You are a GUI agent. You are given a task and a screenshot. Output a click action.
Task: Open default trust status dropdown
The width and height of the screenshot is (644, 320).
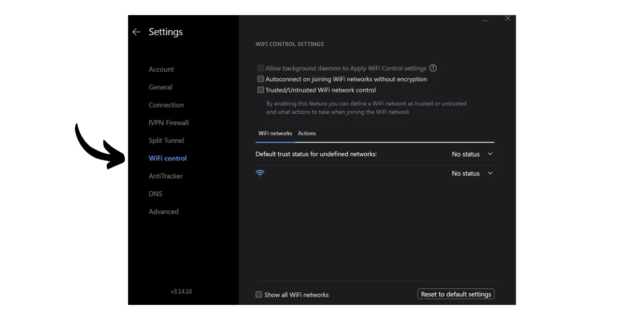coord(472,154)
